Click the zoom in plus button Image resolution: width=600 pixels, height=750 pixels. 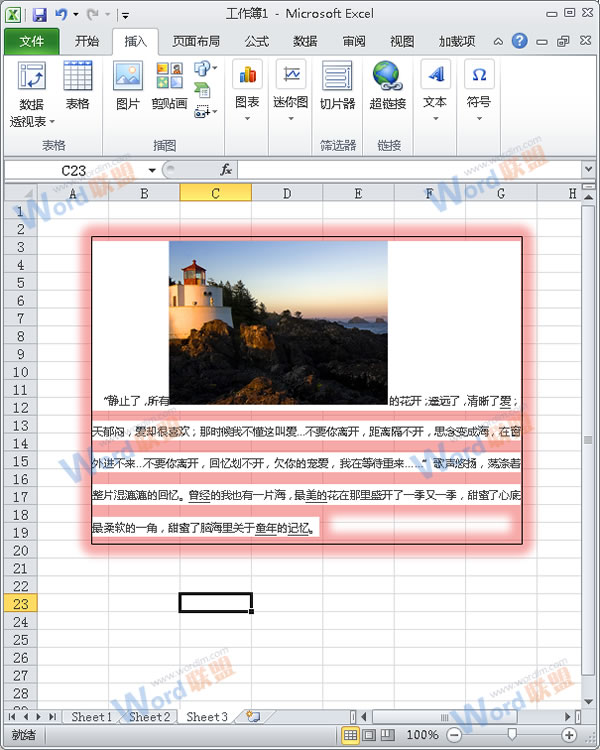(569, 735)
